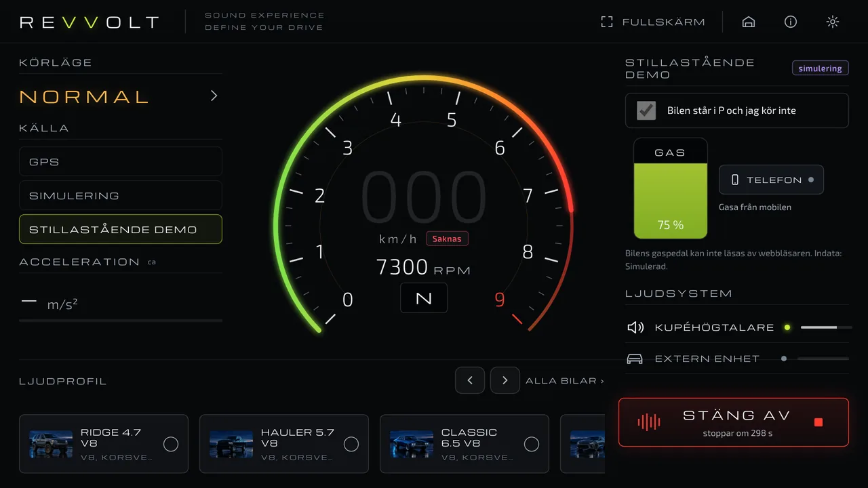
Task: Expand the NORMAL driving mode chevron
Action: click(x=214, y=96)
